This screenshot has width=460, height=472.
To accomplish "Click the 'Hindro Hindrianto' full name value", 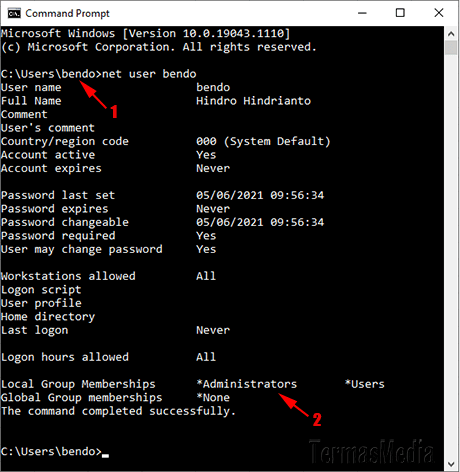I will coord(253,101).
